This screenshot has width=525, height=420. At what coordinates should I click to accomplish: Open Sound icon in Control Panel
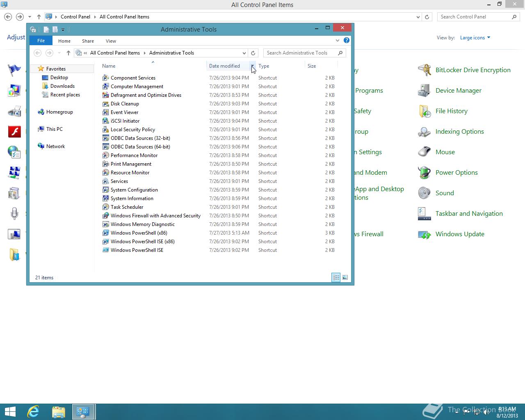coord(424,193)
